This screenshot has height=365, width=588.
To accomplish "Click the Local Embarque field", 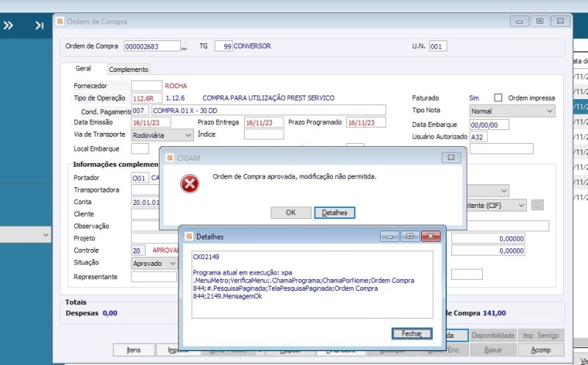I will [140, 148].
